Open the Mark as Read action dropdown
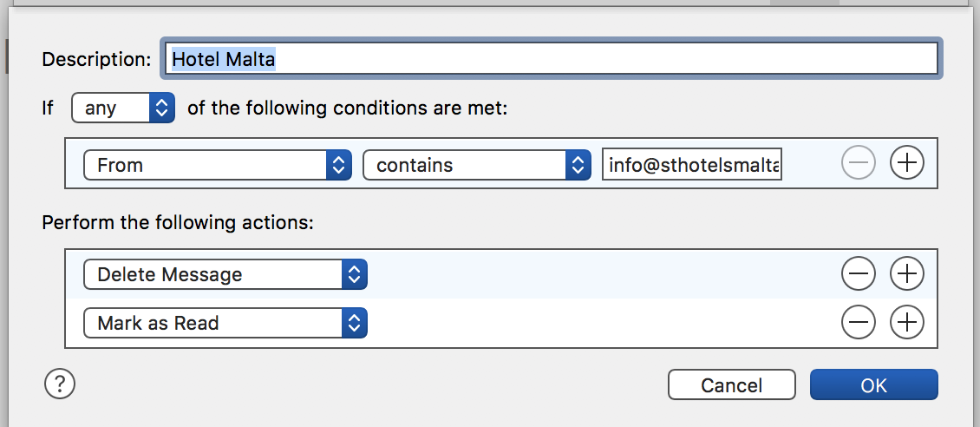The height and width of the screenshot is (427, 980). click(x=225, y=323)
